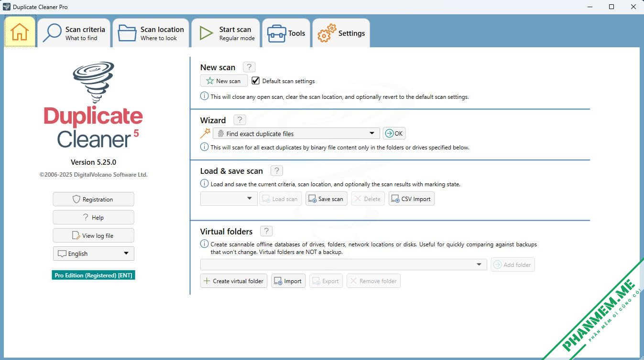Click the virtual folders Import button
The width and height of the screenshot is (644, 360).
tap(288, 281)
